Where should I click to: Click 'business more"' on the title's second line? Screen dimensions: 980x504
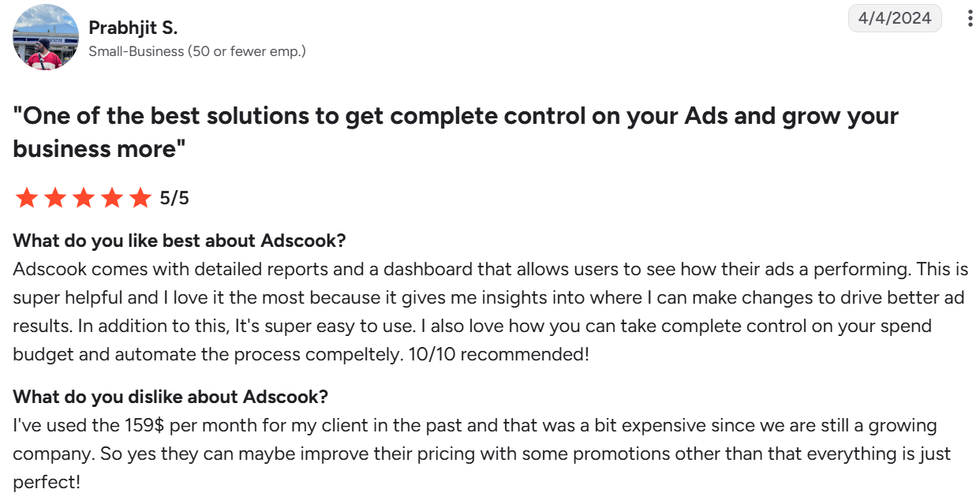pyautogui.click(x=99, y=148)
